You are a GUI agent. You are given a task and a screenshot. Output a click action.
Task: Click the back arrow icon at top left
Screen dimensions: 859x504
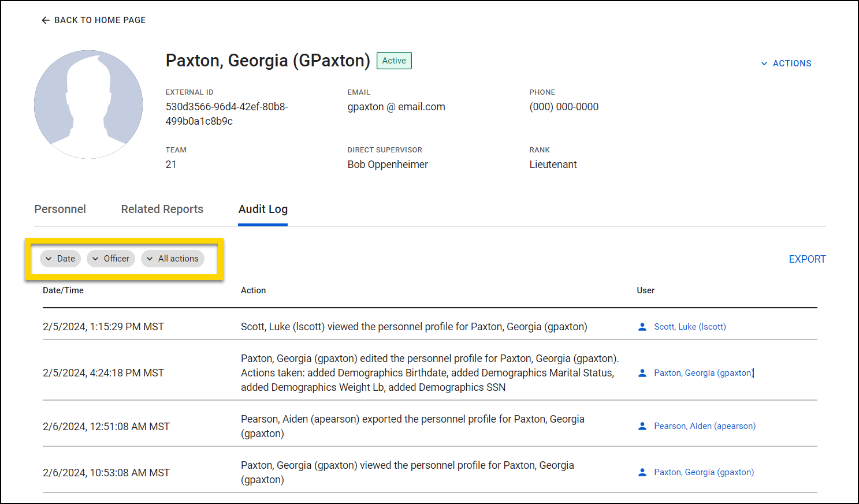46,20
